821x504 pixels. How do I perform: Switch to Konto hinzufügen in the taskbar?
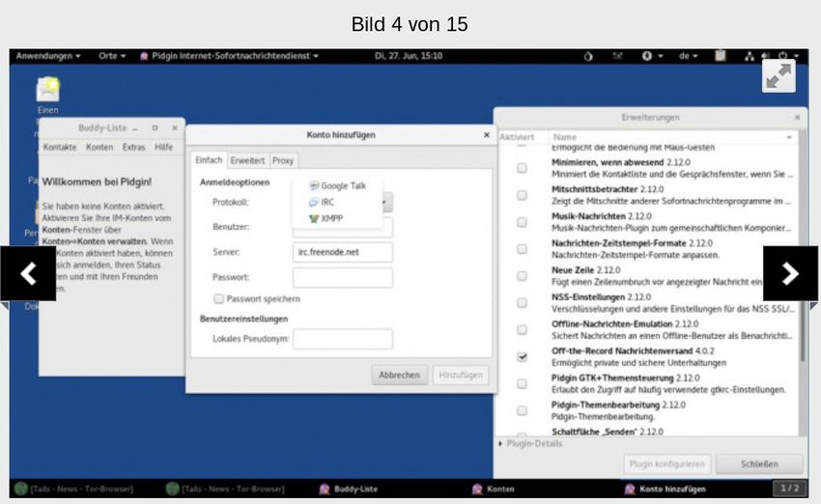(665, 489)
